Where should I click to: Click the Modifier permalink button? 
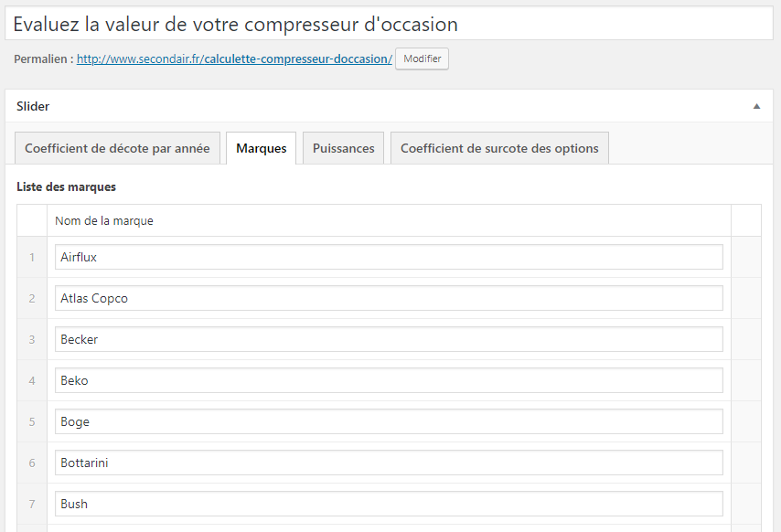coord(422,59)
